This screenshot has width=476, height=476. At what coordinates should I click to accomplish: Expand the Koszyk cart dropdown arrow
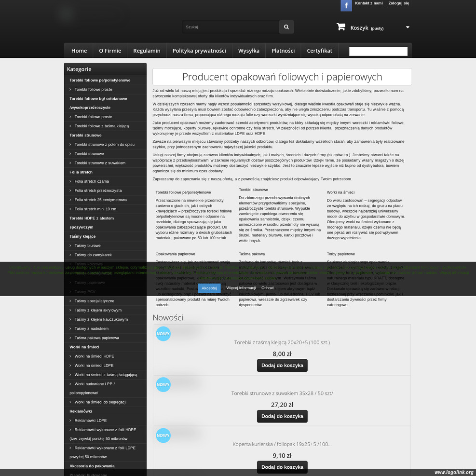(x=408, y=27)
